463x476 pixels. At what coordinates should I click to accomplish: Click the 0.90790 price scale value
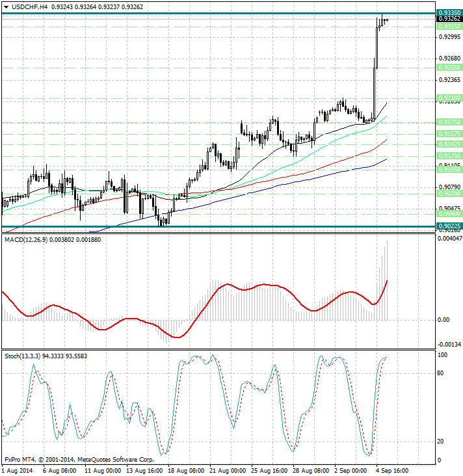click(449, 187)
